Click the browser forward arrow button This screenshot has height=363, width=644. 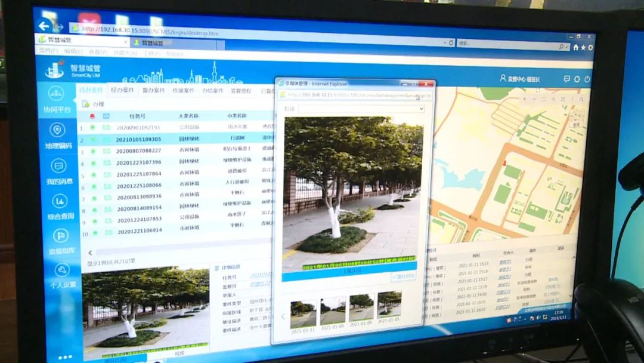[x=60, y=27]
